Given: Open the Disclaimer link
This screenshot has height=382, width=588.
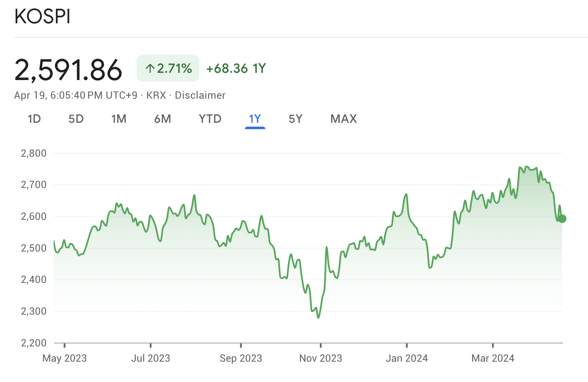Looking at the screenshot, I should 200,95.
